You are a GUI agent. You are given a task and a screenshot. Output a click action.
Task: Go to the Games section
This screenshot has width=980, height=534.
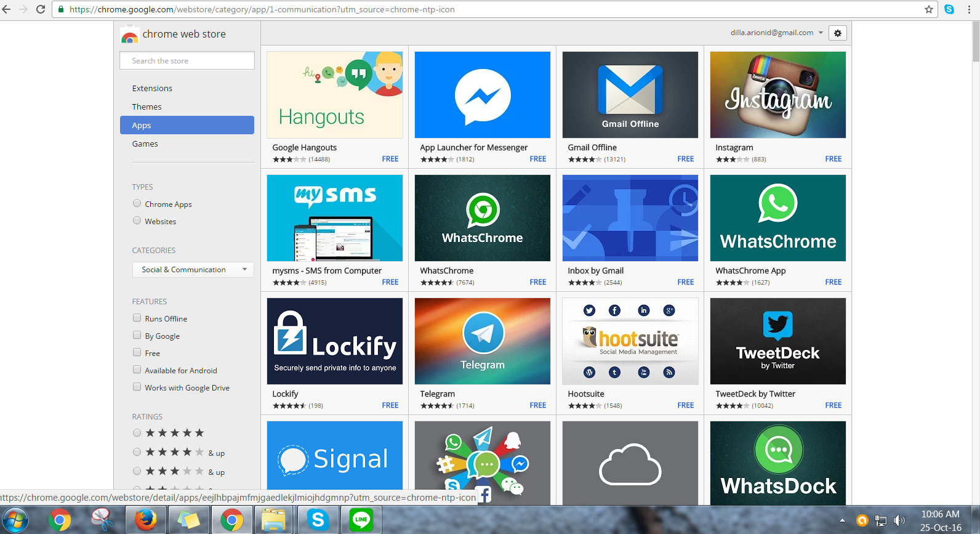[x=145, y=144]
